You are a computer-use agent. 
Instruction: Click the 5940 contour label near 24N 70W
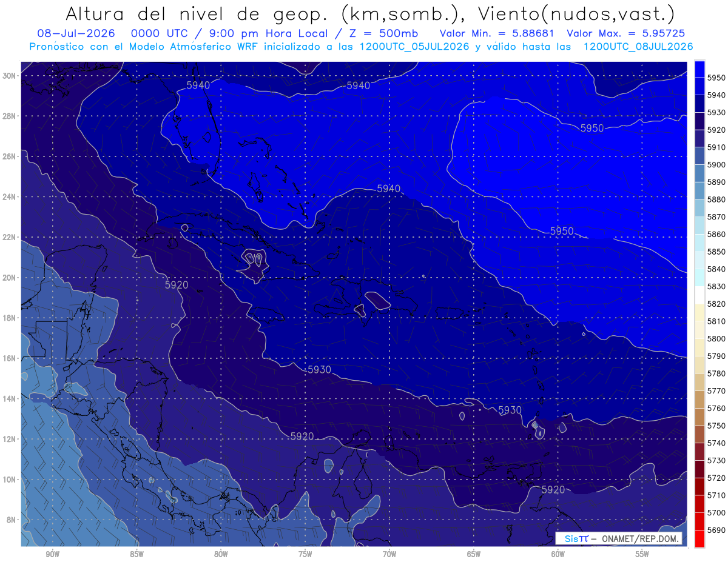coord(389,189)
